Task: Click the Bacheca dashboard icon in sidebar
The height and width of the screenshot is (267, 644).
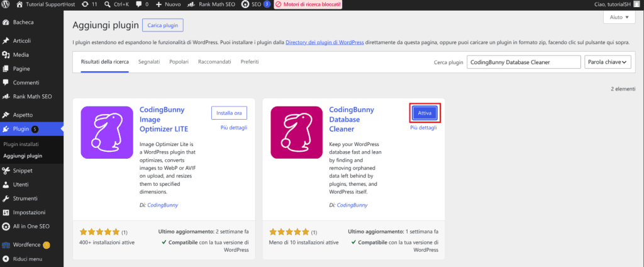Action: (x=6, y=22)
